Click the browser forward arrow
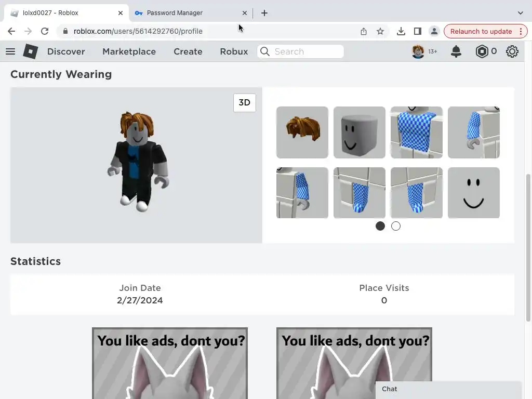Viewport: 532px width, 399px height. pyautogui.click(x=28, y=31)
